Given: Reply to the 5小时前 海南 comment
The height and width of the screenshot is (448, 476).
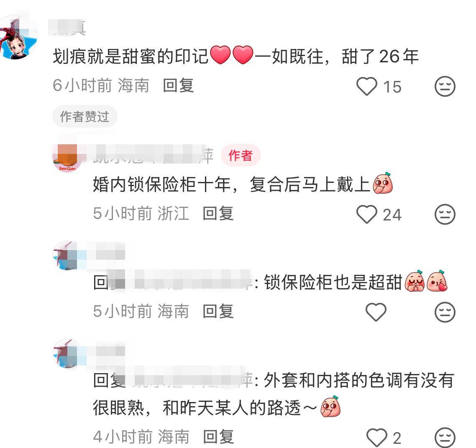Looking at the screenshot, I should tap(218, 311).
